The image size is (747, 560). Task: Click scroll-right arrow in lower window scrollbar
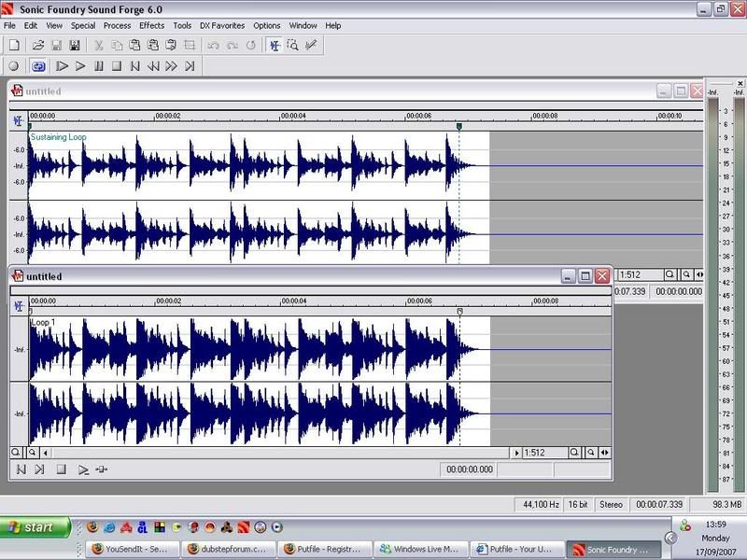pos(518,453)
